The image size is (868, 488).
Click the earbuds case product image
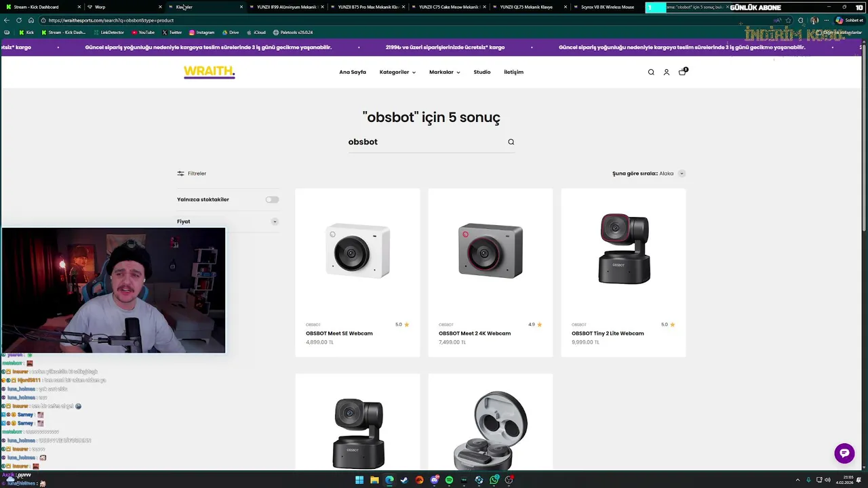tap(490, 430)
